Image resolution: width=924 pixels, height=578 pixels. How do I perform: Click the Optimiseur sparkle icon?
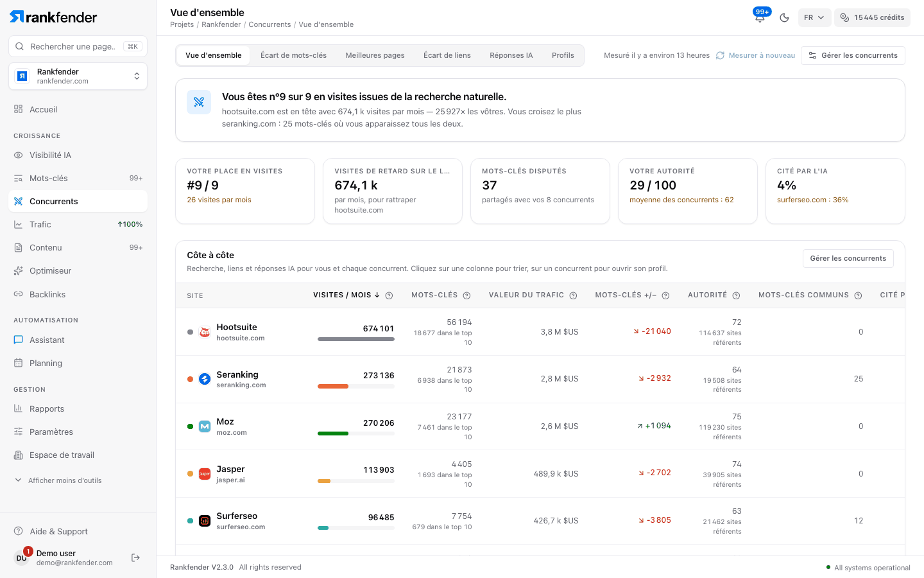19,270
